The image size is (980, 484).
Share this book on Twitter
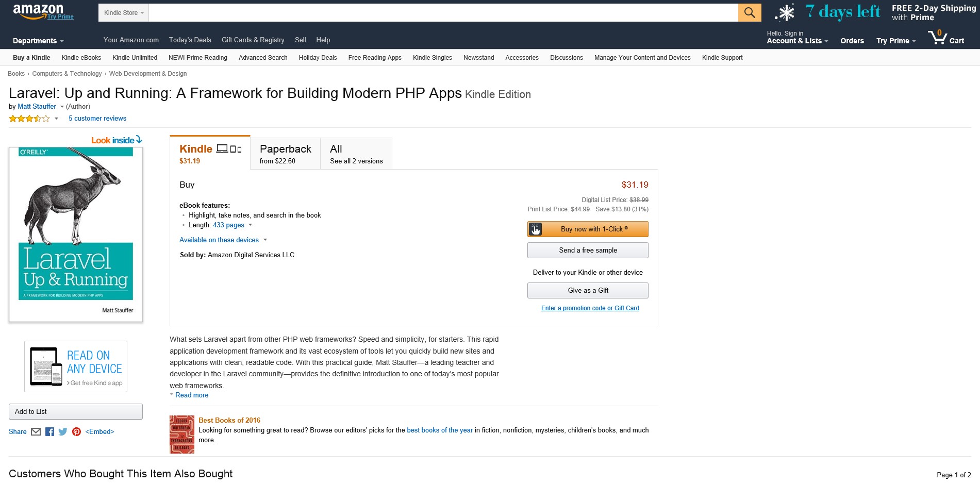pyautogui.click(x=63, y=432)
